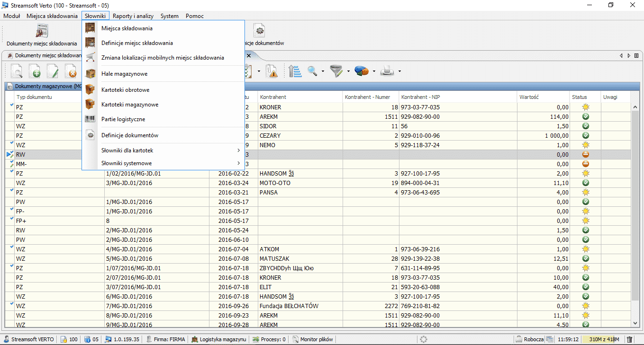
Task: Click the Uwagi column header
Action: tap(616, 97)
